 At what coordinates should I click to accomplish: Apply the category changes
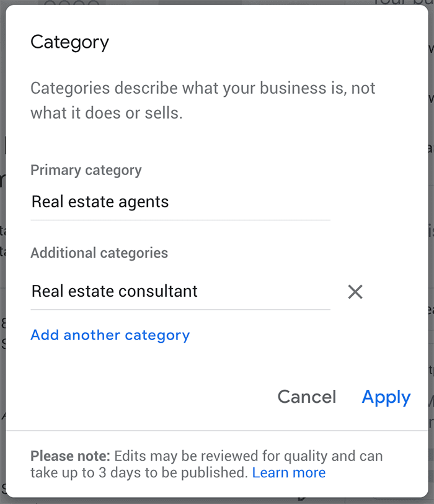coord(386,397)
